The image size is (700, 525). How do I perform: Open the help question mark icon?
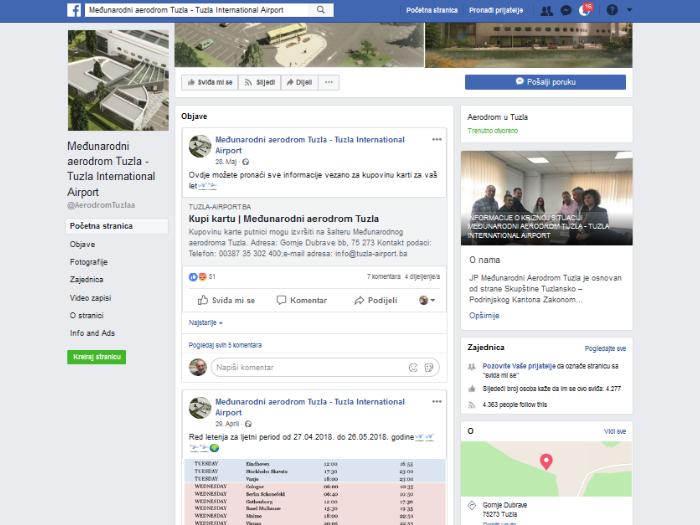(612, 10)
